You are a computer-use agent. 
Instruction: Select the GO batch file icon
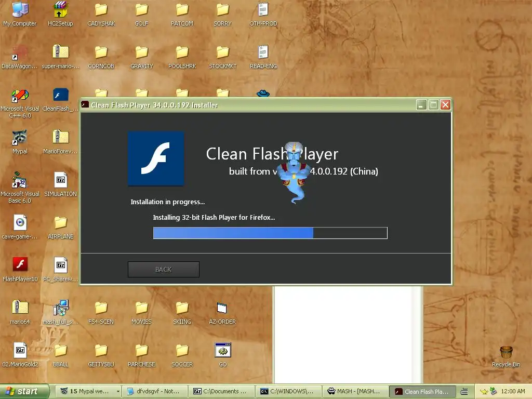click(x=222, y=355)
